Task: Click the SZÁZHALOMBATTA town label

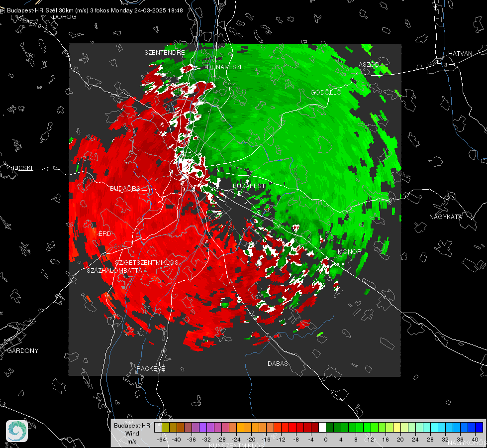Action: coord(114,270)
